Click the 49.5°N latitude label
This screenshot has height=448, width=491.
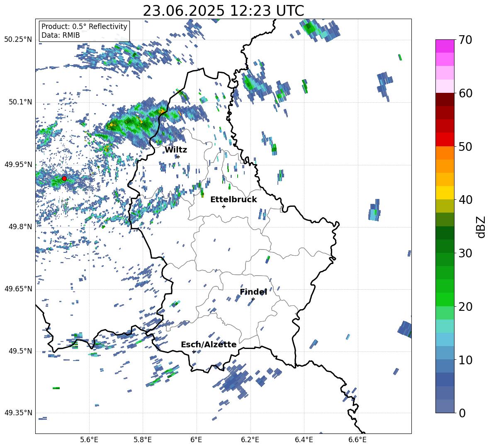(x=20, y=351)
